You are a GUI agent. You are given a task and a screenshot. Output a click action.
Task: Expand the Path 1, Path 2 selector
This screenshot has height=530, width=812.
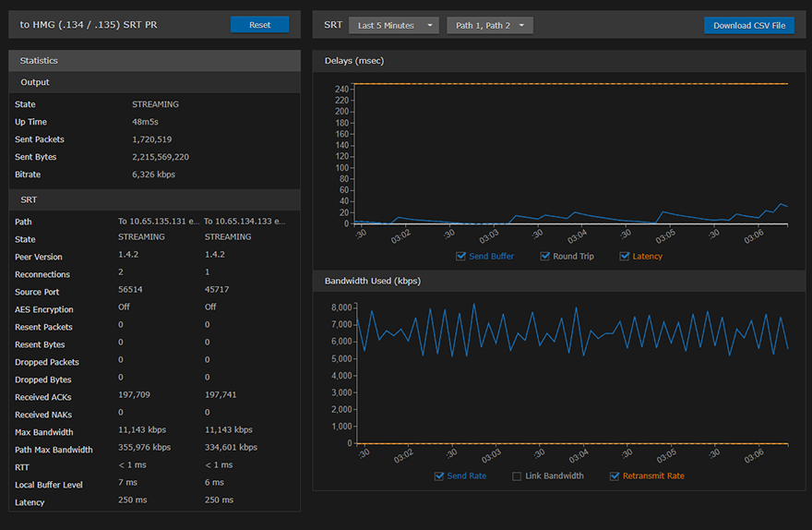tap(490, 25)
